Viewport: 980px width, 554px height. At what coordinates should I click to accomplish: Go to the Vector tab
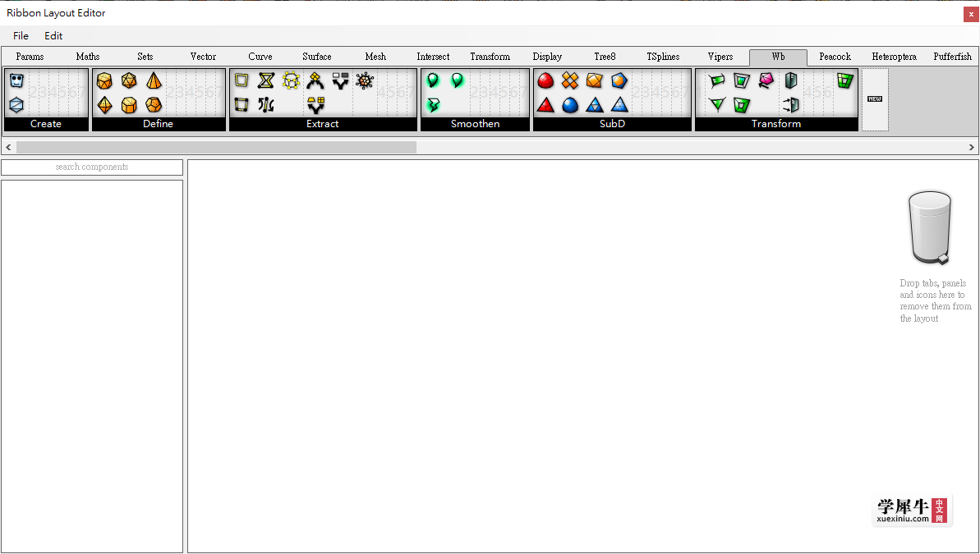[203, 57]
